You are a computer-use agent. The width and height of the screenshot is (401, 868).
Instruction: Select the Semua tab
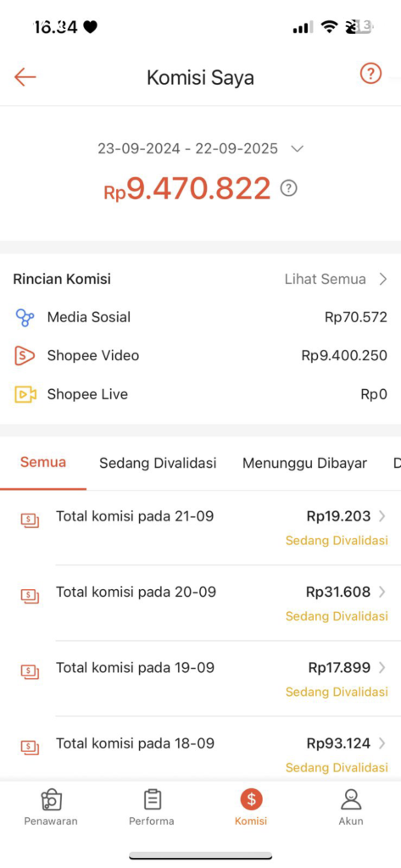point(43,462)
